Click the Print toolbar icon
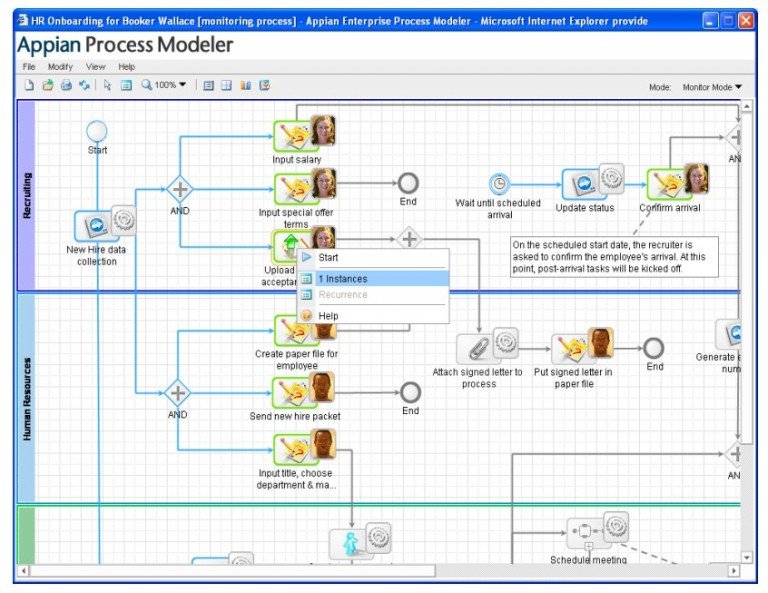 (x=66, y=85)
